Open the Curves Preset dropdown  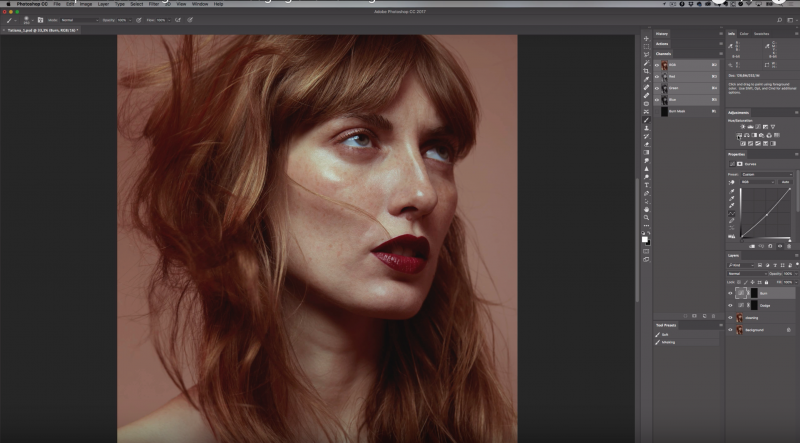click(x=767, y=175)
